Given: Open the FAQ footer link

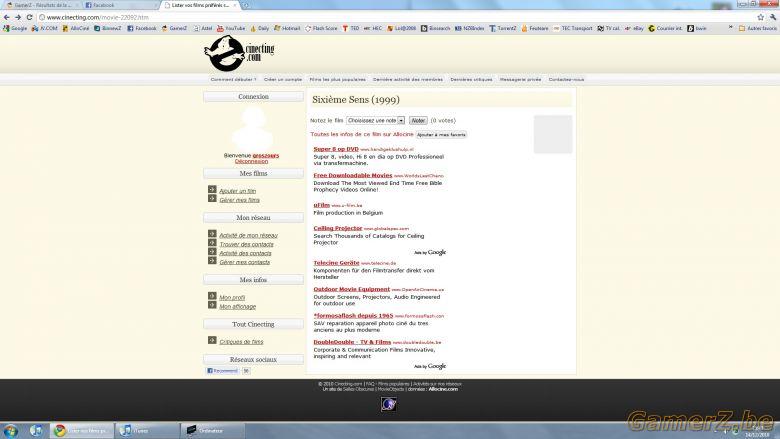Looking at the screenshot, I should 370,384.
